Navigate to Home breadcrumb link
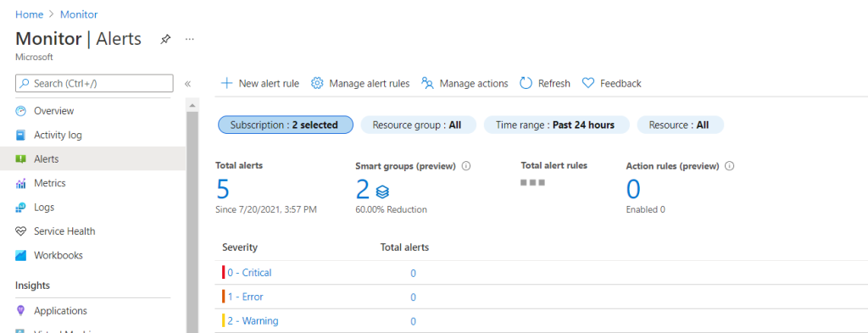This screenshot has height=333, width=868. (30, 14)
